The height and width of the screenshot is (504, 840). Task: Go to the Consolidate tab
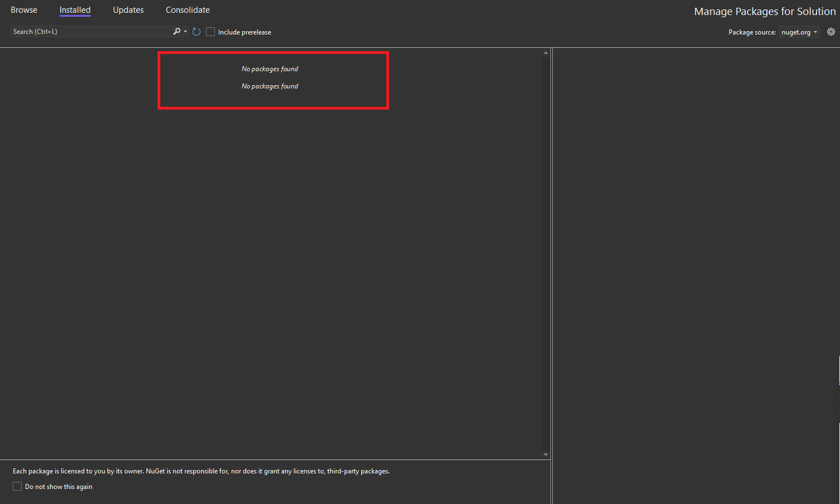click(188, 10)
